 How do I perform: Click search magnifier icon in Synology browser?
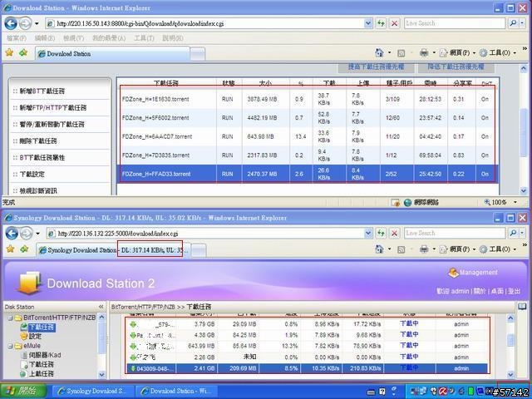[513, 233]
